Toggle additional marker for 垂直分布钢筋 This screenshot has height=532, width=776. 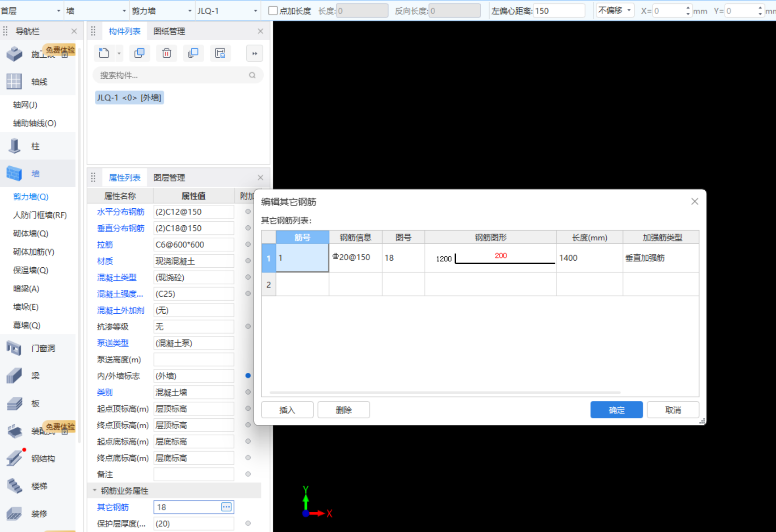(248, 228)
